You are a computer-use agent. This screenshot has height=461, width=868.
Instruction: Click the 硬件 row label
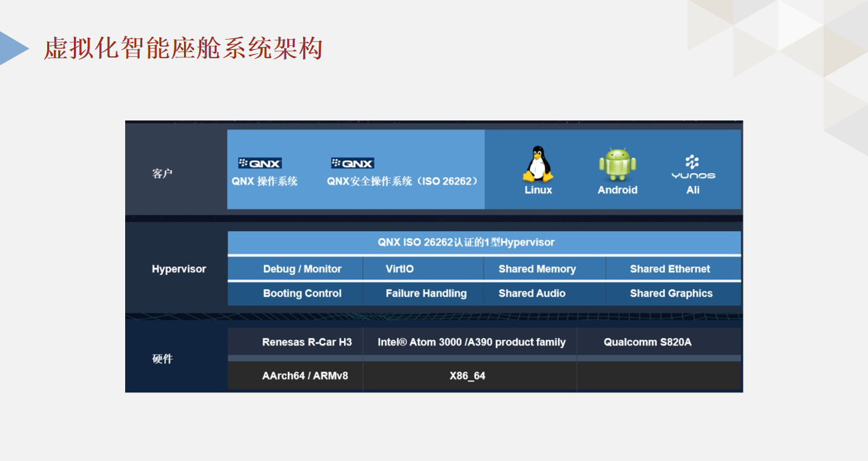162,358
